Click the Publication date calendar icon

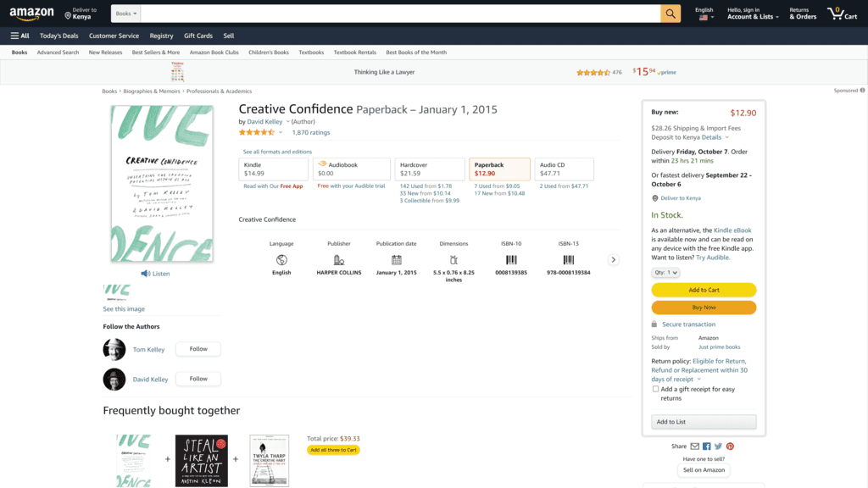point(397,259)
